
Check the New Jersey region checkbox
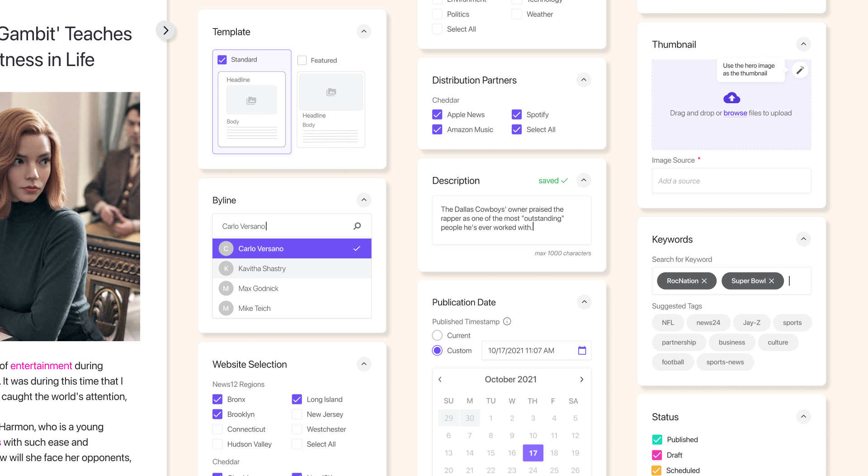pos(297,414)
